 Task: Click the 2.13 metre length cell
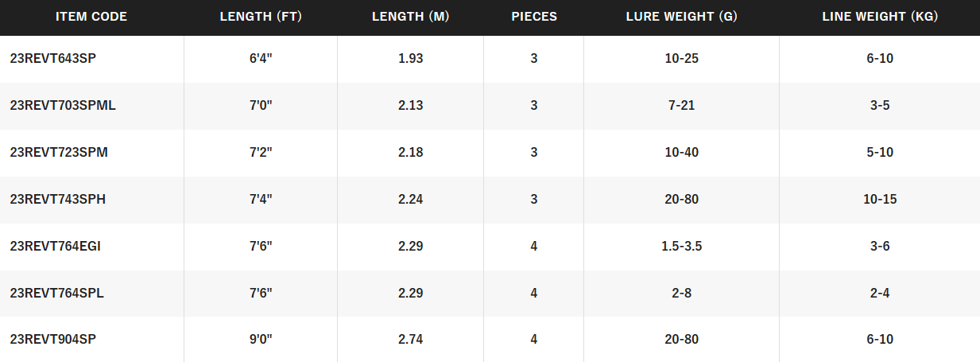tap(410, 106)
